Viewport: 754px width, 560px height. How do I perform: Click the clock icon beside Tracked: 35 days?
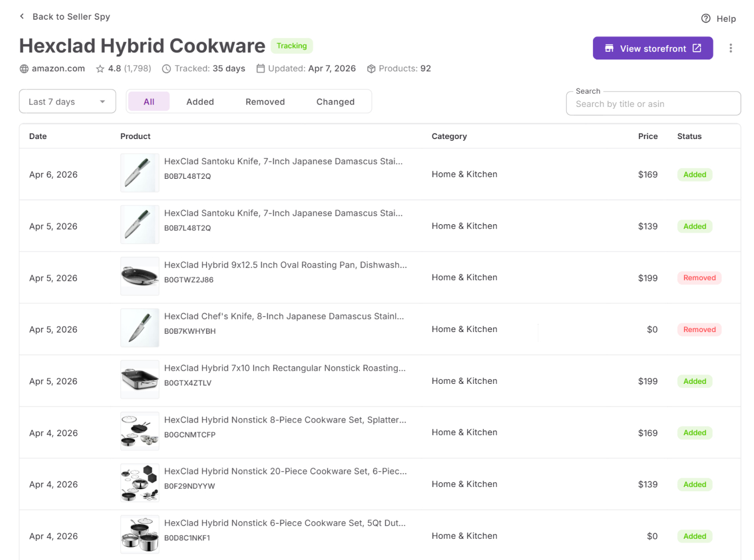tap(166, 69)
